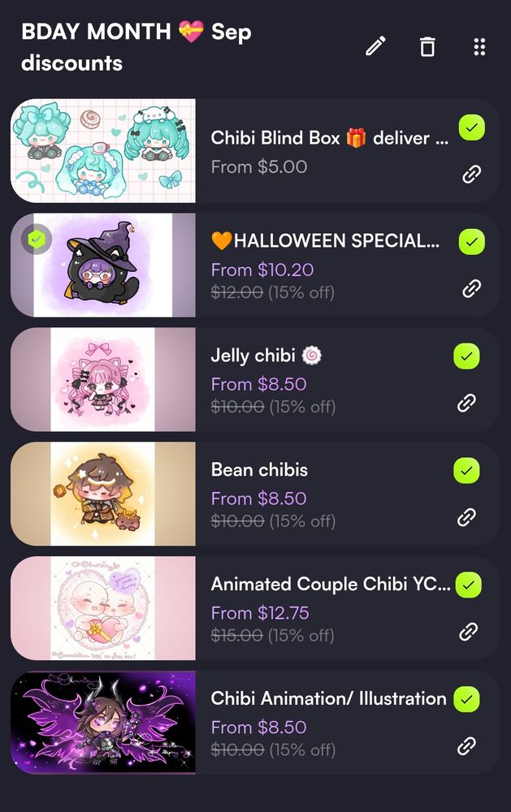
Task: View the Chibi Blind Box thumbnail
Action: tap(103, 150)
